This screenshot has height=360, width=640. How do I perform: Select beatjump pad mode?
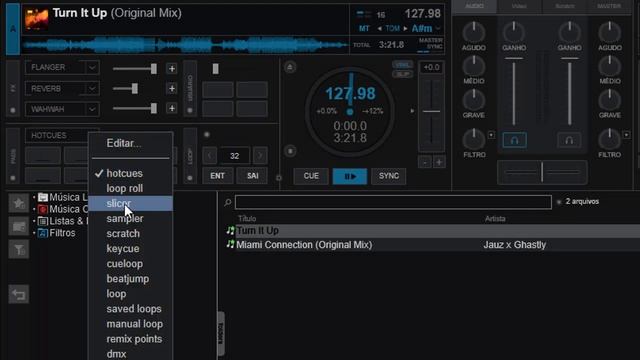click(x=127, y=279)
